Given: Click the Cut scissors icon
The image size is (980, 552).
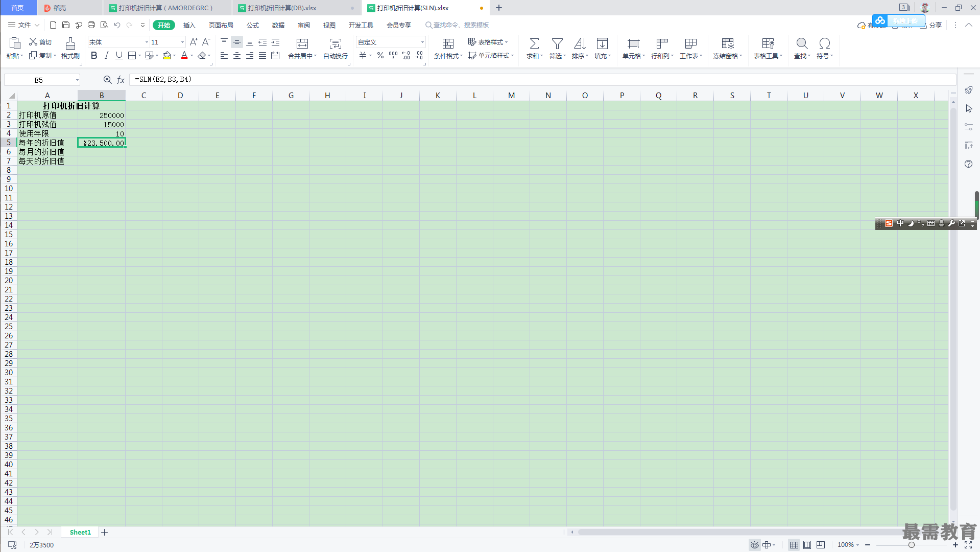Looking at the screenshot, I should pos(33,42).
